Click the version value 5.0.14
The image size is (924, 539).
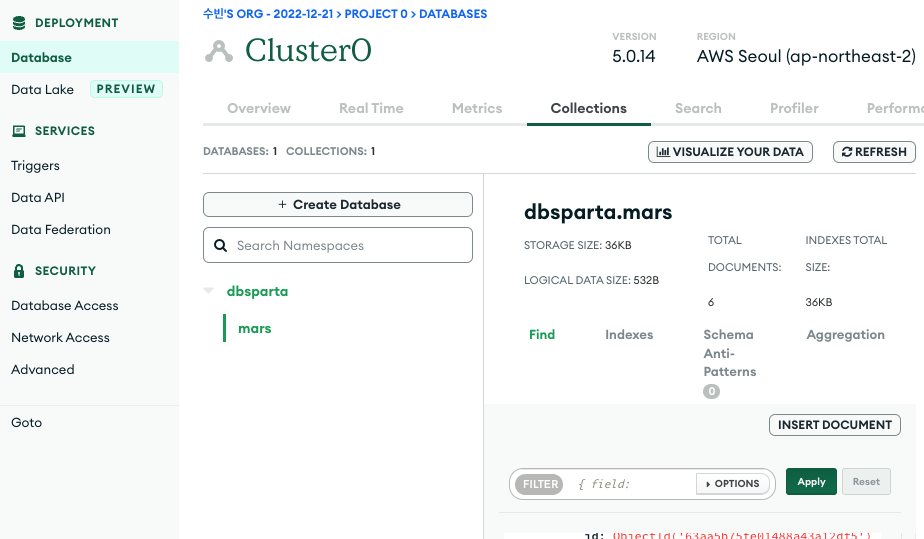pyautogui.click(x=633, y=57)
